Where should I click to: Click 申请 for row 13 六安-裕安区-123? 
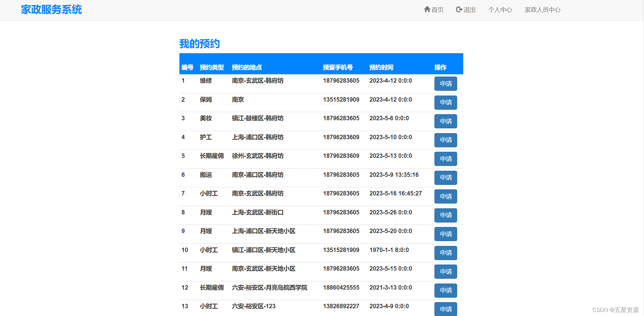point(446,309)
